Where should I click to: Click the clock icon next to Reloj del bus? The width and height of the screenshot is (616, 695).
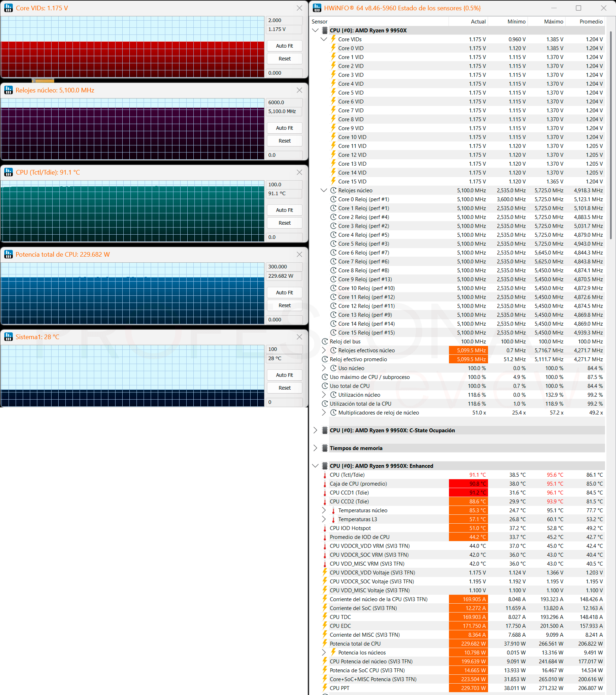(x=325, y=341)
